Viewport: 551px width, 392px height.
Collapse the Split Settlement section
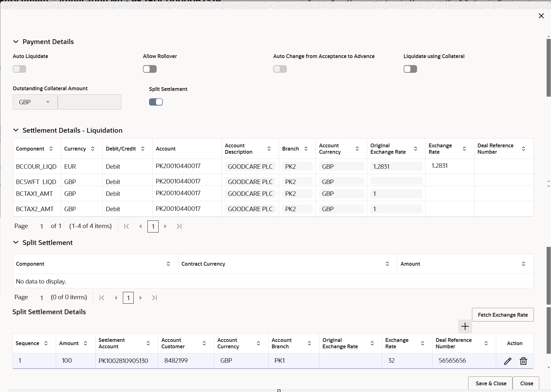[x=16, y=242]
